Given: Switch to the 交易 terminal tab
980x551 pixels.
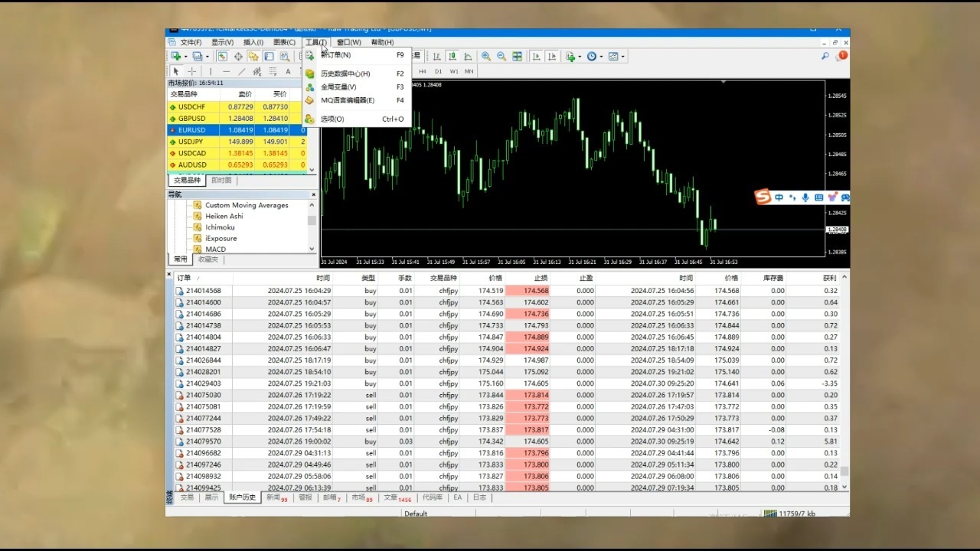Looking at the screenshot, I should (187, 497).
